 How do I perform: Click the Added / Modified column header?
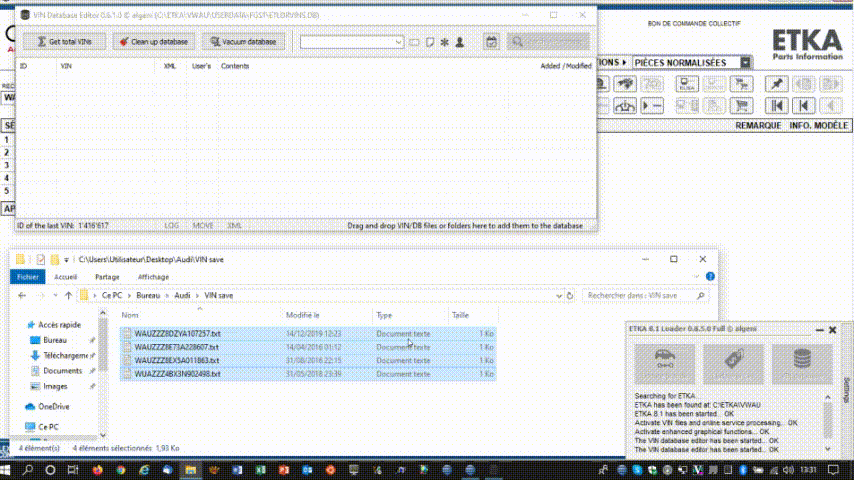click(565, 66)
